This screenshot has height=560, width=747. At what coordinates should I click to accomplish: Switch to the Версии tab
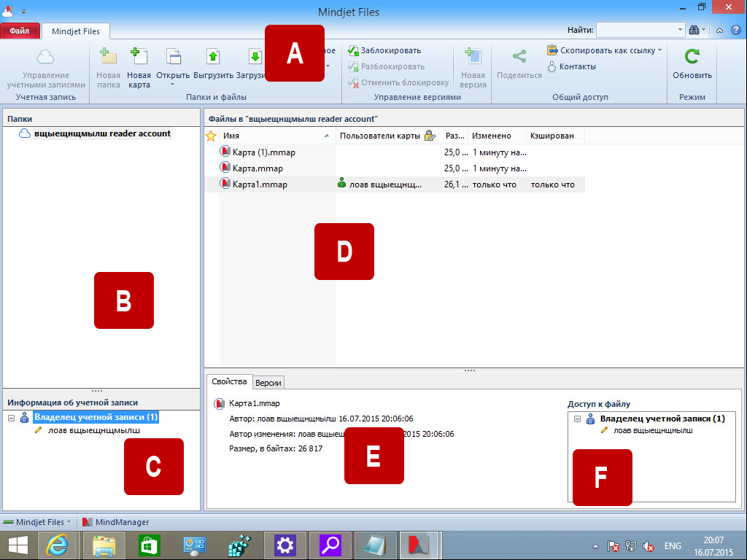point(268,382)
